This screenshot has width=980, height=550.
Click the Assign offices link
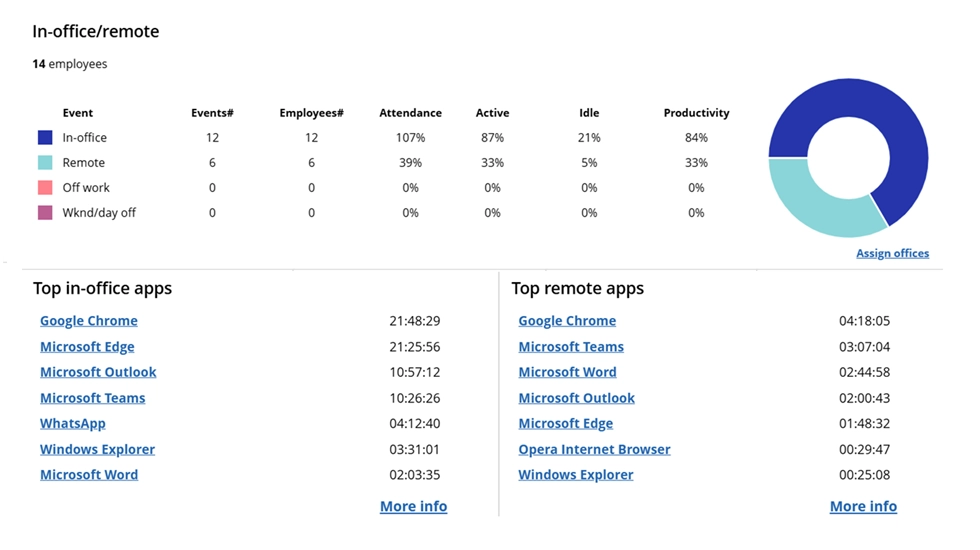coord(892,253)
